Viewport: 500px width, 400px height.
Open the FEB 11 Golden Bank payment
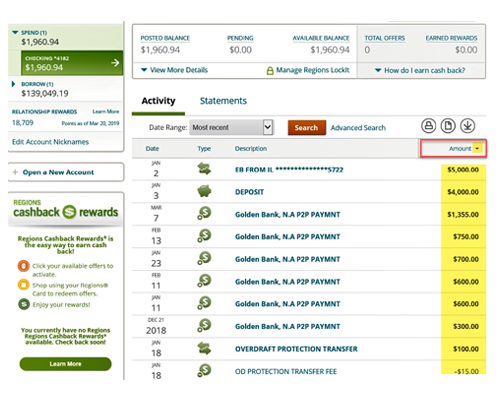click(288, 282)
